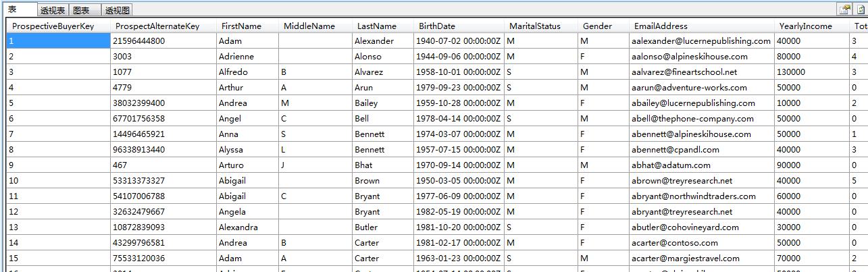Select the highlighted cell with key 1
The image size is (868, 272).
click(x=58, y=41)
